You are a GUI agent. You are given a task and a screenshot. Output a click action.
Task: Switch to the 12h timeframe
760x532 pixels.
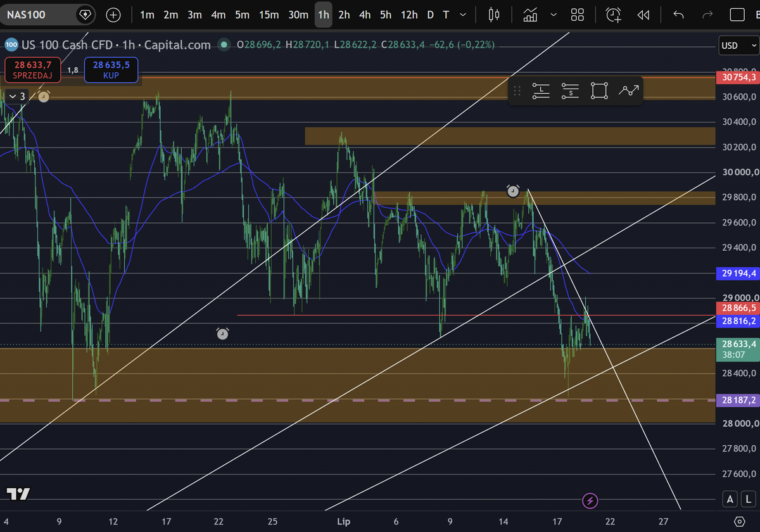point(409,15)
